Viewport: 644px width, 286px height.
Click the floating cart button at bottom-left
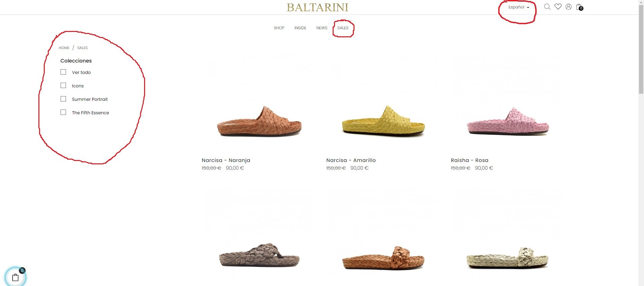click(15, 277)
